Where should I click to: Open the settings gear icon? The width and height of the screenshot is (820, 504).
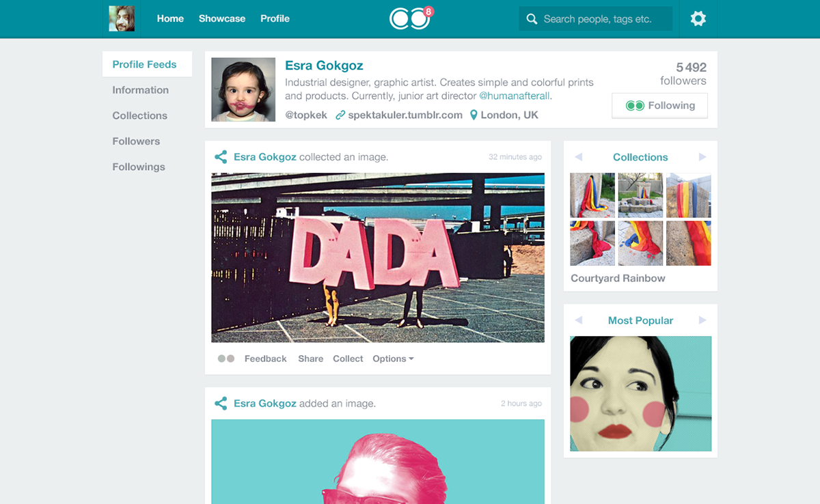point(698,18)
